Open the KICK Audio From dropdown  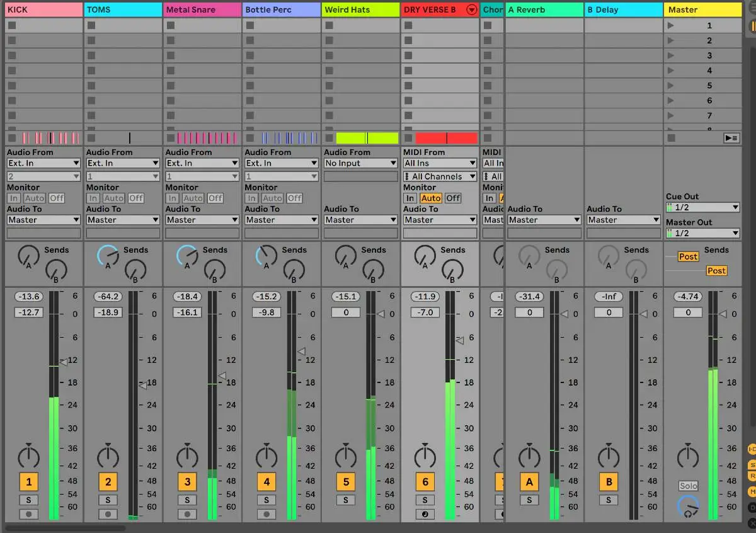pyautogui.click(x=43, y=163)
